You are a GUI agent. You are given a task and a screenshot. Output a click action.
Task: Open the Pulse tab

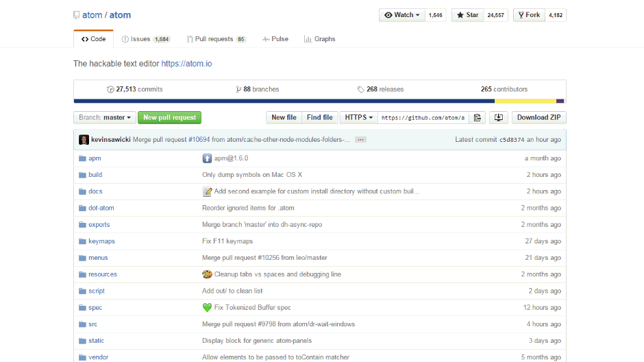pyautogui.click(x=275, y=39)
